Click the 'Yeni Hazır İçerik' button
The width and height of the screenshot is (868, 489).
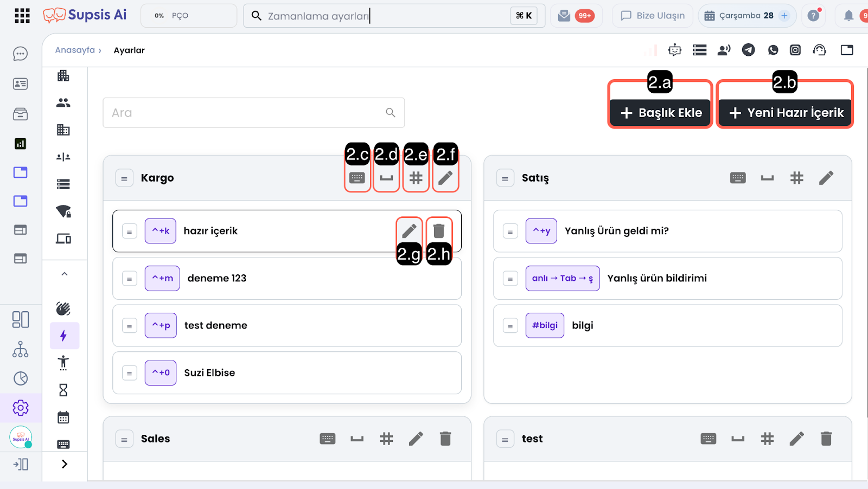click(786, 113)
